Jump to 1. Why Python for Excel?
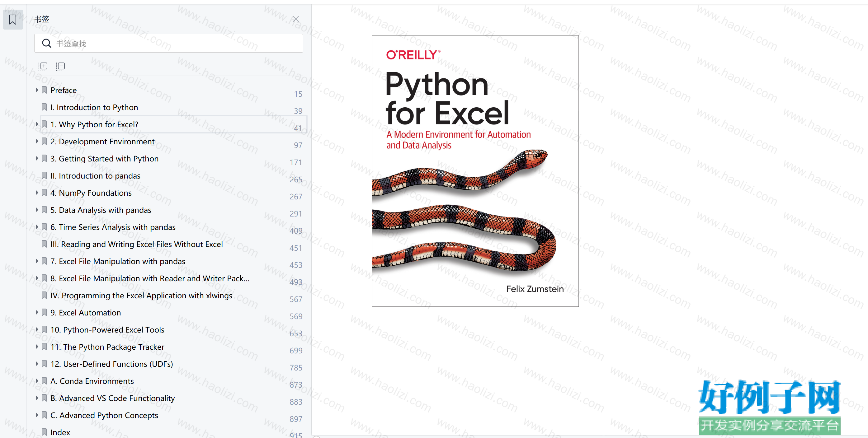Viewport: 868px width, 438px height. (x=94, y=124)
